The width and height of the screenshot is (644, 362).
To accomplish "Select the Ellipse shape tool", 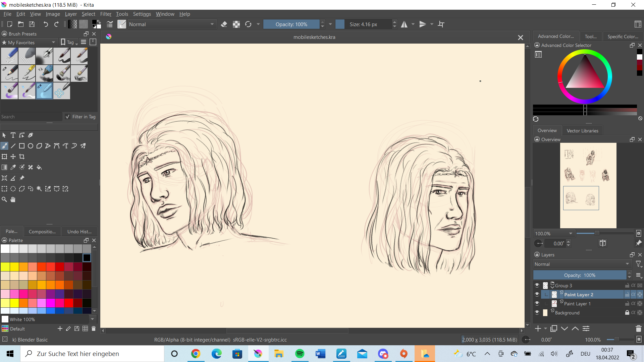I will click(31, 146).
